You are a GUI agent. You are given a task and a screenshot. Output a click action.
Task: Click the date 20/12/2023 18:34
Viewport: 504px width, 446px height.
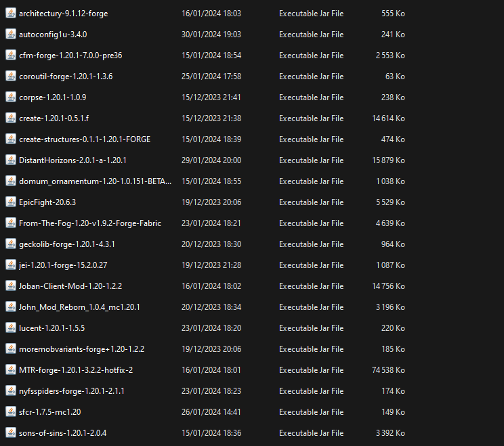(x=211, y=307)
